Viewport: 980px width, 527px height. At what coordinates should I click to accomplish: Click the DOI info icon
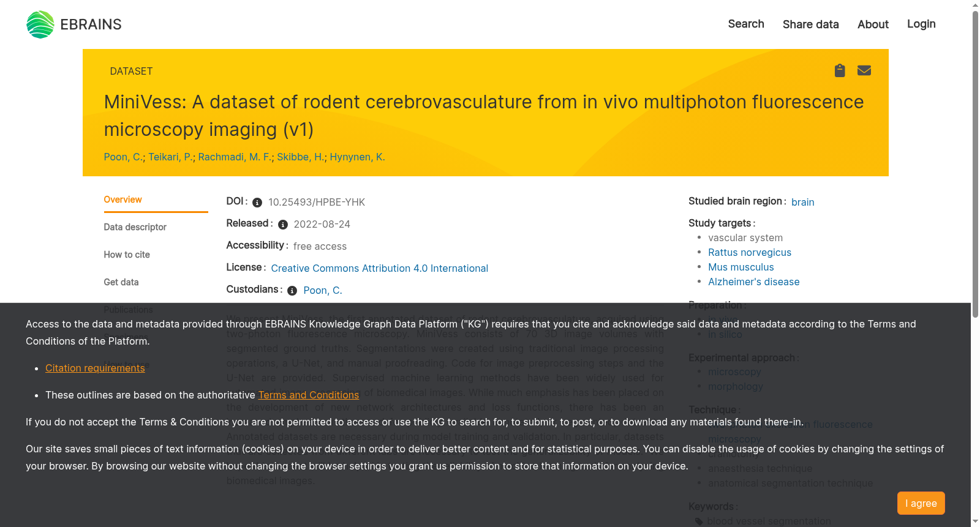click(x=257, y=203)
